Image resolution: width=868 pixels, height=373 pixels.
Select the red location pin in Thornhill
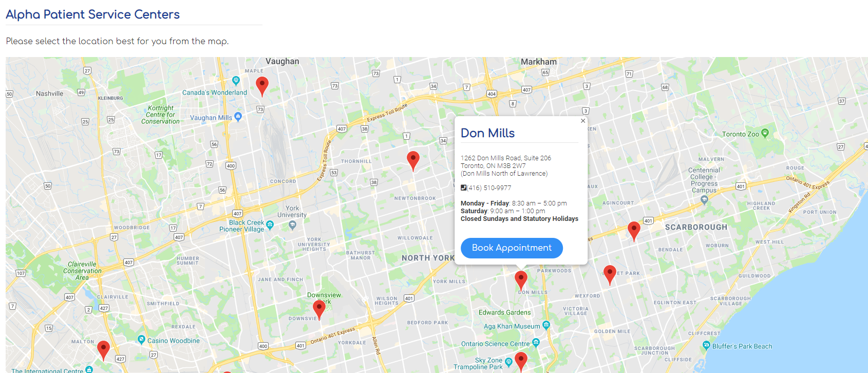pos(413,161)
